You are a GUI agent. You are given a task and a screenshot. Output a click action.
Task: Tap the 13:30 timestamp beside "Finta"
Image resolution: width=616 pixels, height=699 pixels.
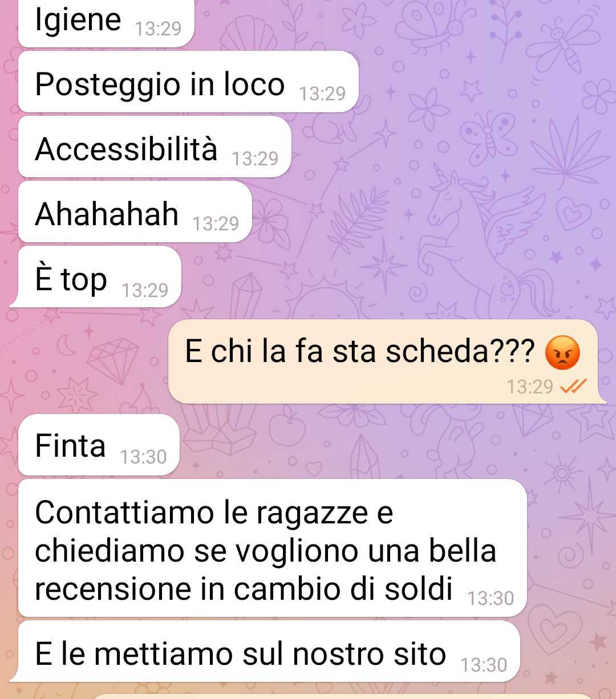coord(143,457)
